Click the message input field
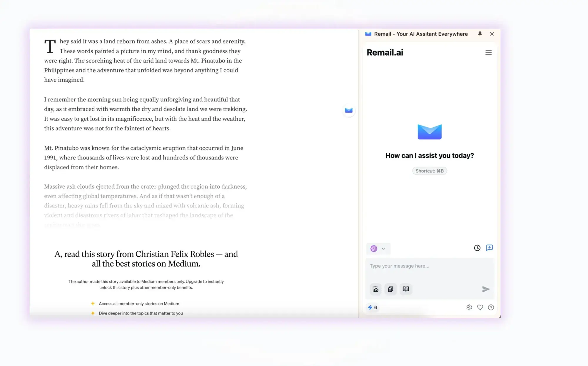The height and width of the screenshot is (366, 588). coord(429,266)
